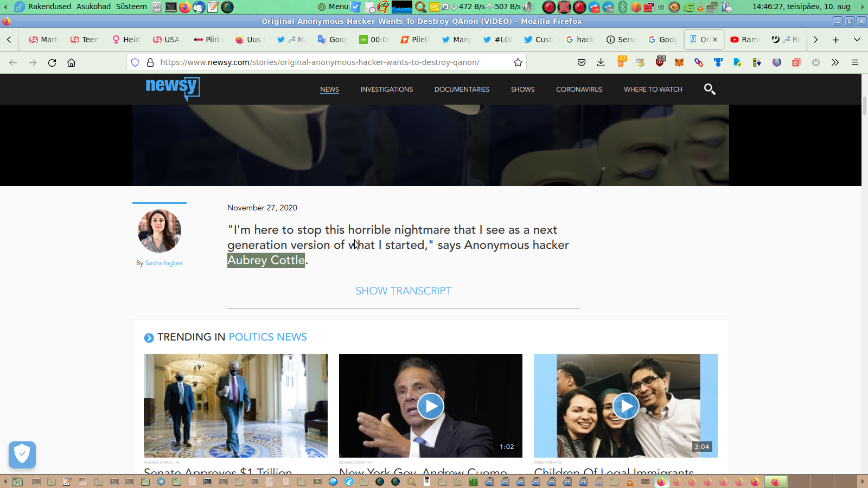
Task: Open author Sasha Ingber's link
Action: [164, 263]
